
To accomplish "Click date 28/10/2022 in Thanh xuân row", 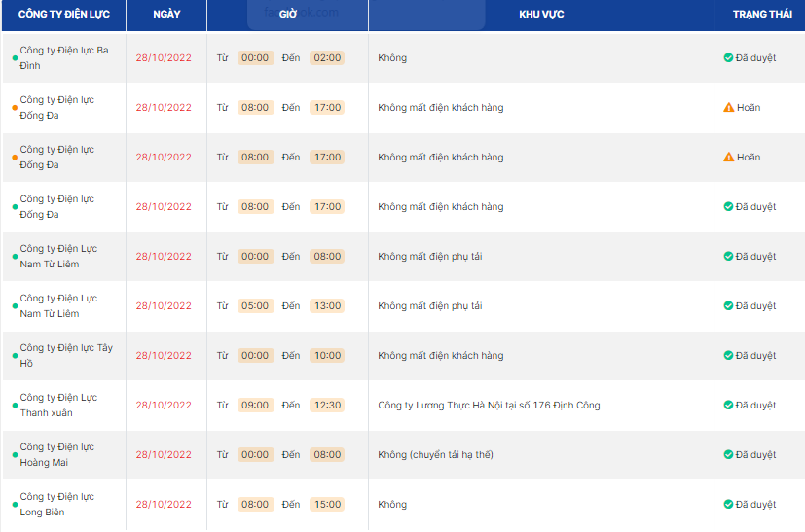I will (x=164, y=405).
